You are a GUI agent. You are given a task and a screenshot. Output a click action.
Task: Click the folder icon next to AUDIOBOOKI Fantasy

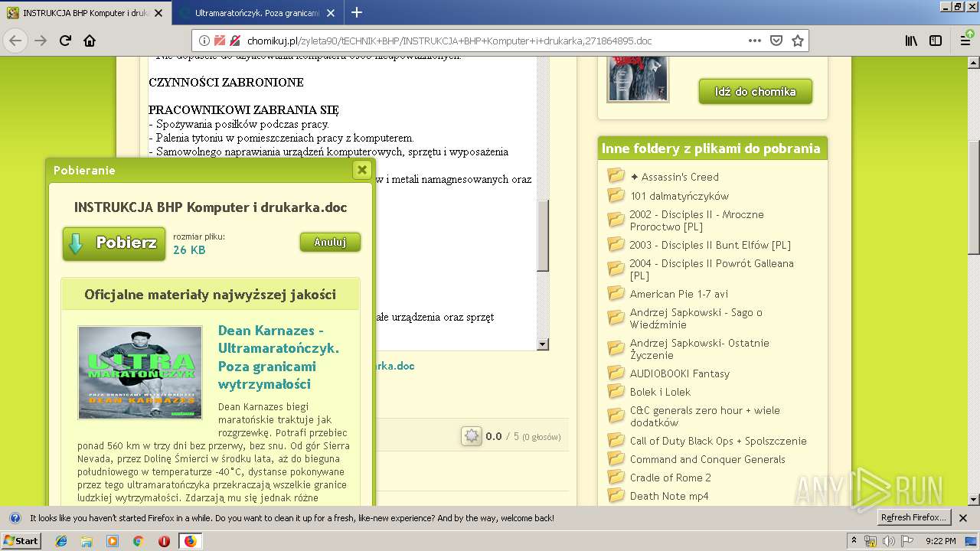coord(616,373)
